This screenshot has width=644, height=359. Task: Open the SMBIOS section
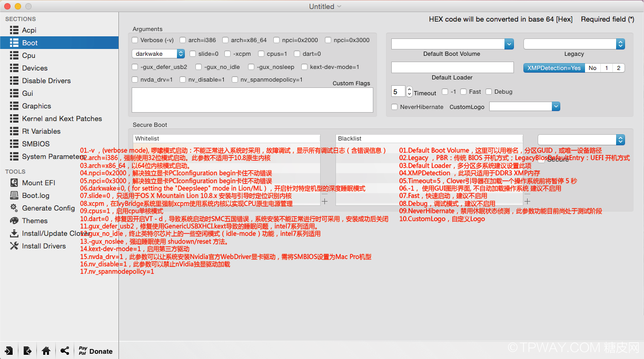pos(59,144)
